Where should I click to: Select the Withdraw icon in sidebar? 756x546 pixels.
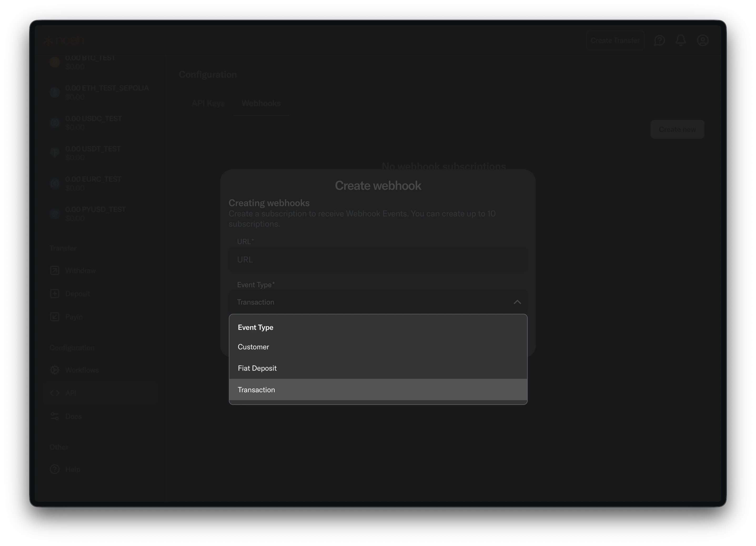coord(55,270)
